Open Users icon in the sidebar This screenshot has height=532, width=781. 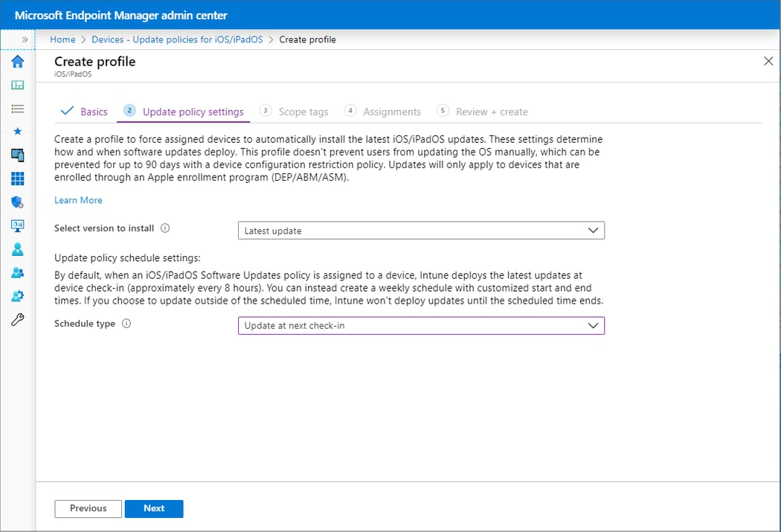tap(16, 249)
